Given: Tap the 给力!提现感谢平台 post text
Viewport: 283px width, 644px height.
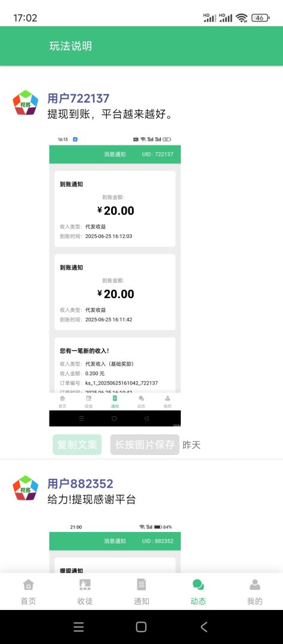Looking at the screenshot, I should [x=92, y=500].
